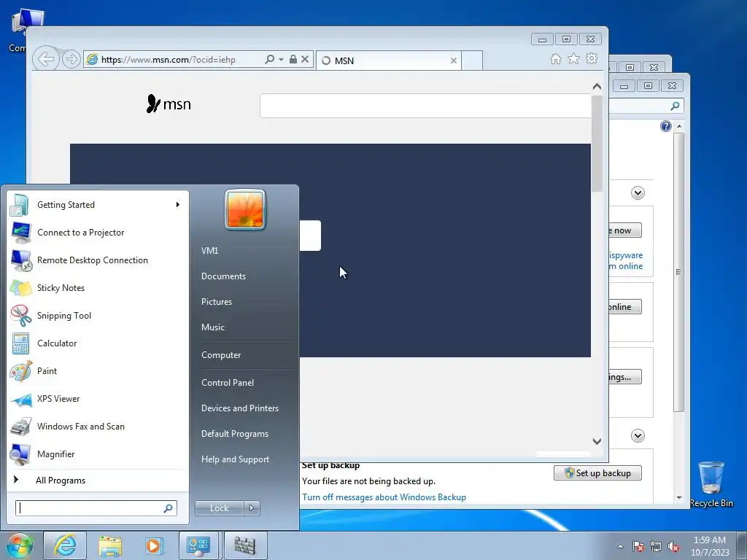Click the IE address bar URL
Viewport: 747px width, 560px height.
coord(169,60)
